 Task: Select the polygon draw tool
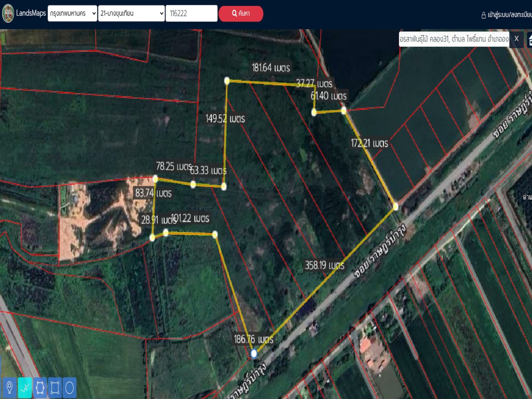[40, 388]
